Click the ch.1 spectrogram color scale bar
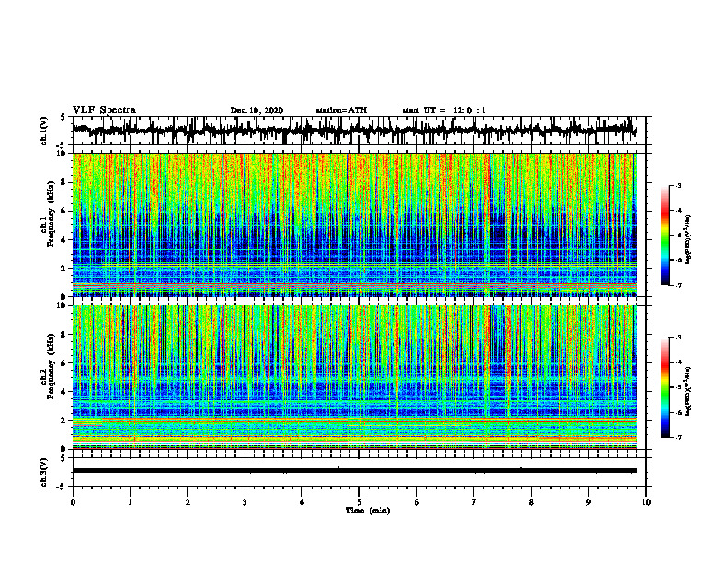The image size is (728, 563). [x=665, y=236]
